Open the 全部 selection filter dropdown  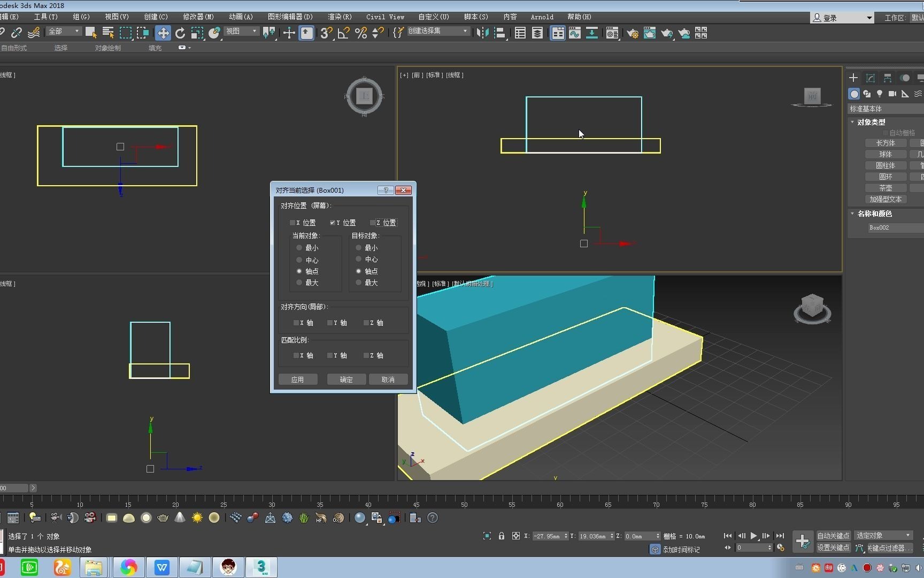[x=64, y=32]
